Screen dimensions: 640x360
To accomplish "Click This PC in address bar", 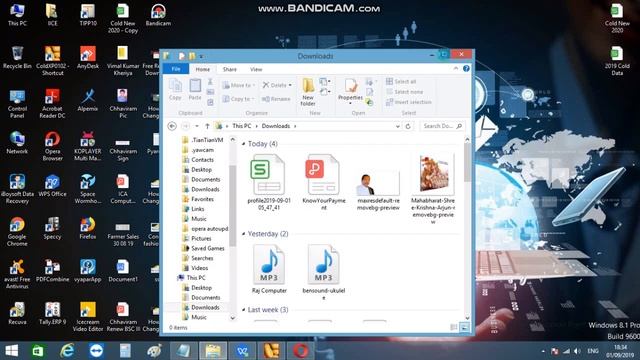I will 242,126.
